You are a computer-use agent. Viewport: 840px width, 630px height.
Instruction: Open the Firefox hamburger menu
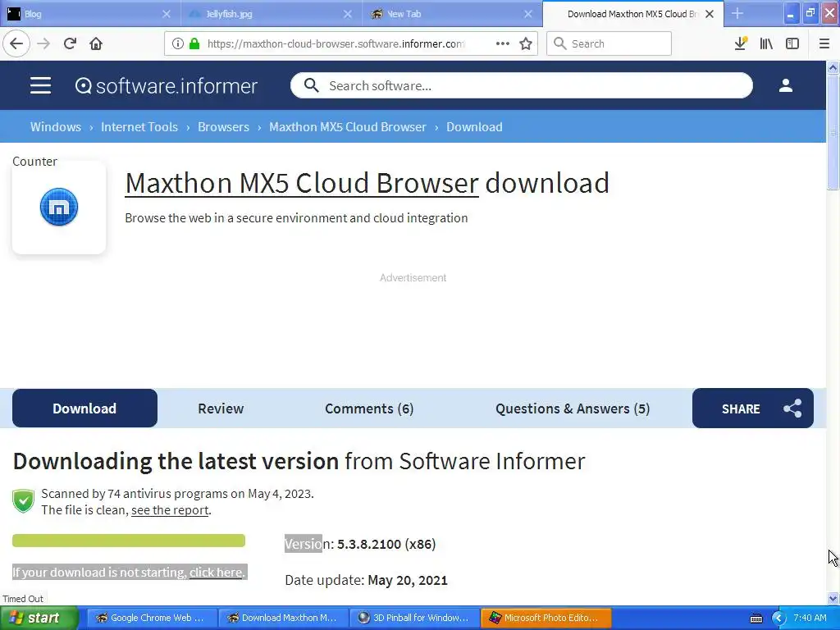[824, 43]
